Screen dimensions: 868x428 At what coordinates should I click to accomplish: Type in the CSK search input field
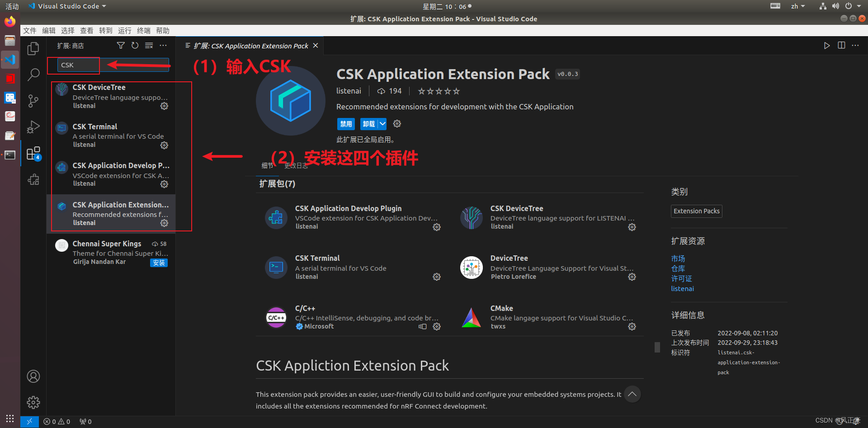(x=77, y=65)
